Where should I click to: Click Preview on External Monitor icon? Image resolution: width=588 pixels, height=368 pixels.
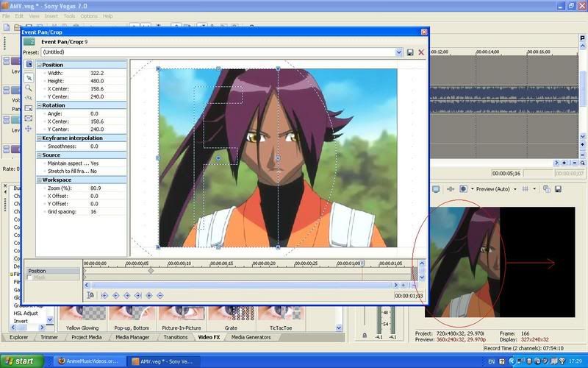pos(436,189)
